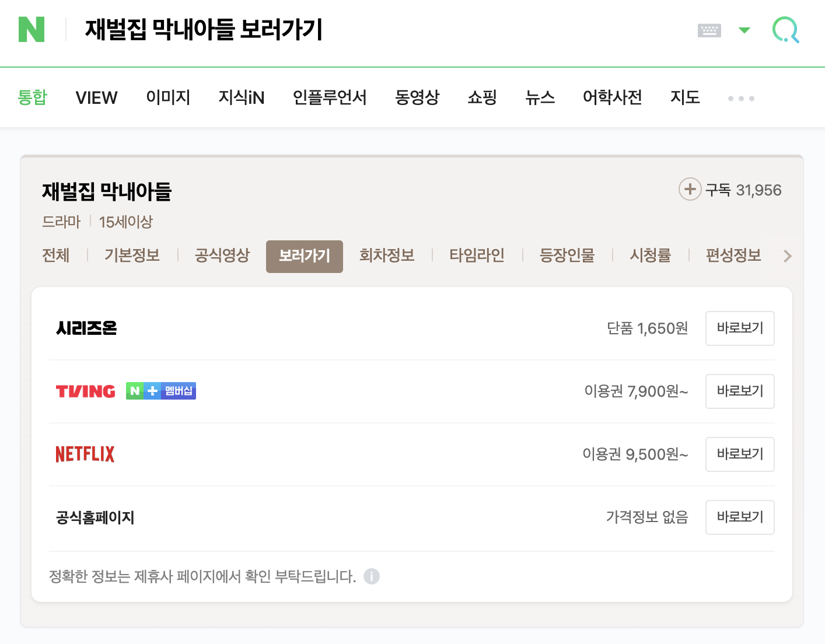Click the search box text 재벌집 막내아들 보러가기
Image resolution: width=825 pixels, height=644 pixels.
tap(204, 30)
